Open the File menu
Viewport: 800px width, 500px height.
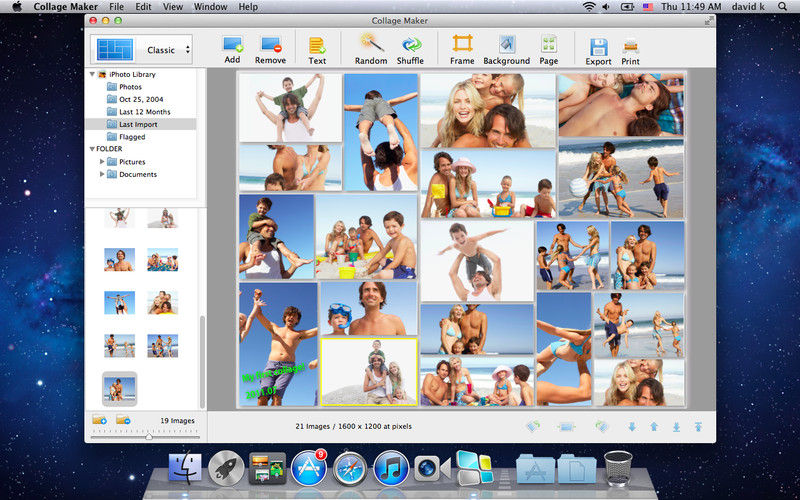coord(116,7)
